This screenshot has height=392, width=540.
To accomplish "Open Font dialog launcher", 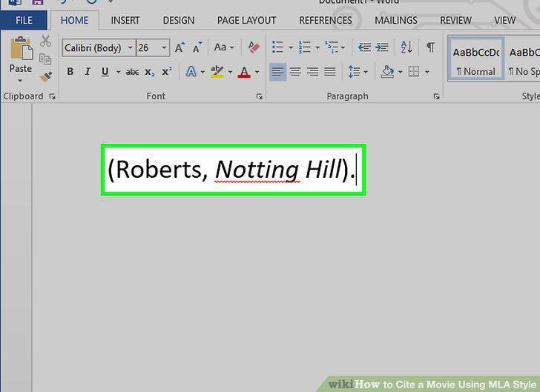I will 260,97.
